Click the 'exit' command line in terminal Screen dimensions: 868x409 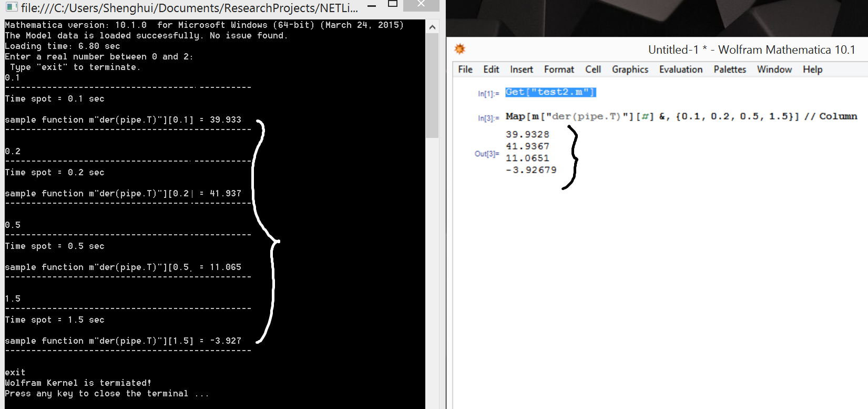(x=15, y=372)
